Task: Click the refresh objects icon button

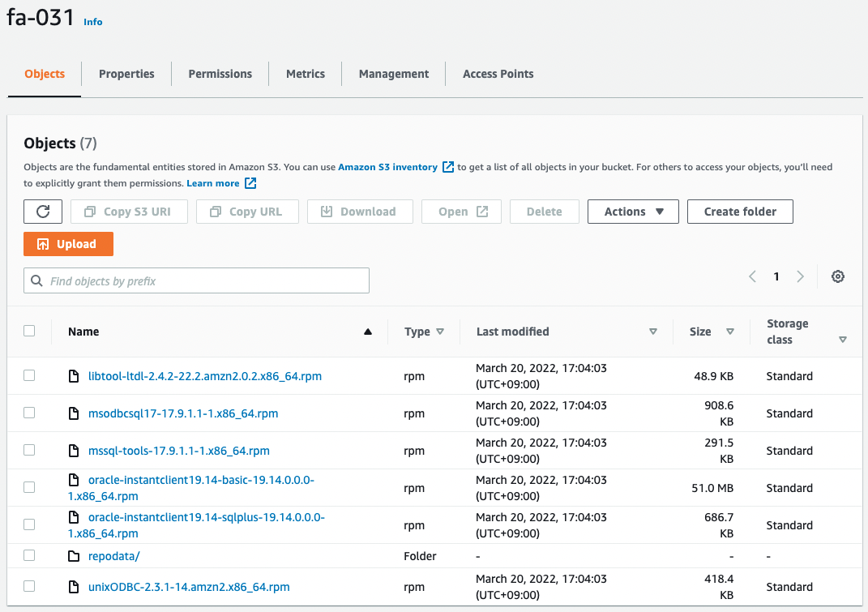Action: pos(44,212)
